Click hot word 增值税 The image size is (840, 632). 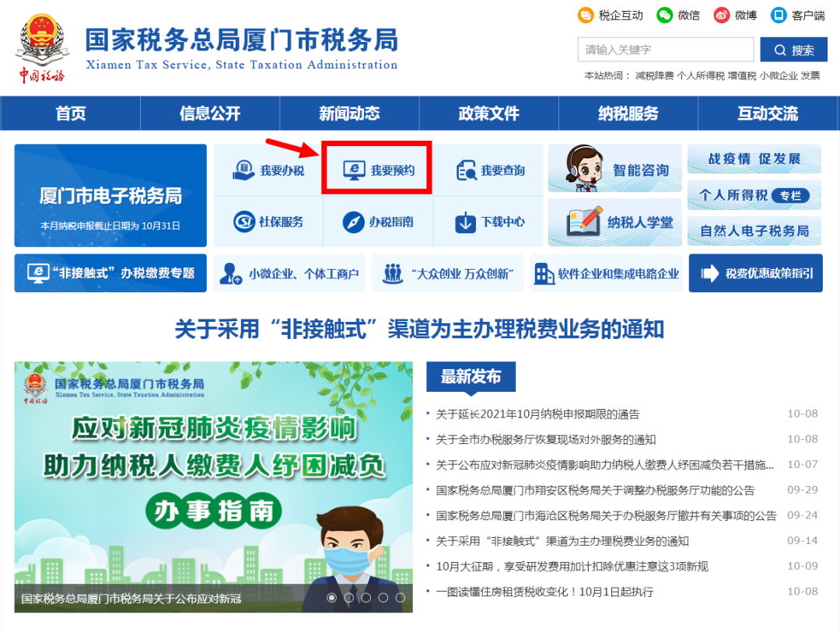(742, 75)
